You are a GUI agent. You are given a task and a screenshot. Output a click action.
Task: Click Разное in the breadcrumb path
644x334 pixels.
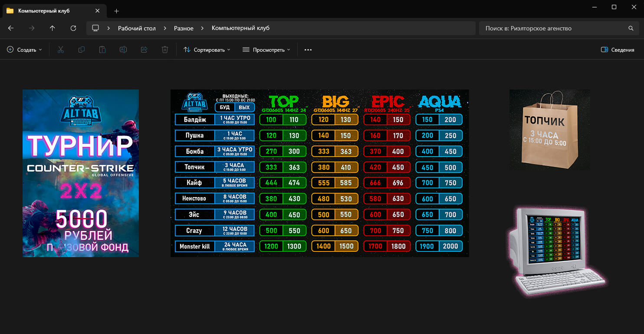coord(184,28)
